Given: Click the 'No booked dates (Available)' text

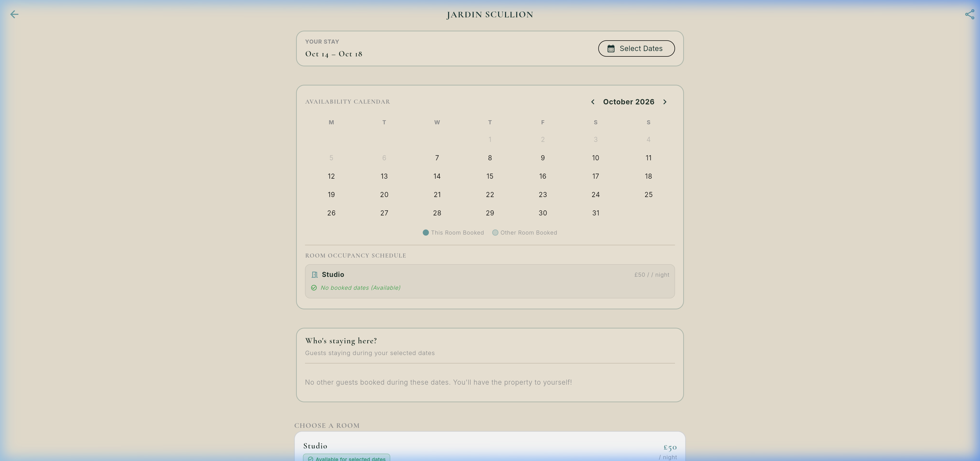Looking at the screenshot, I should tap(360, 288).
